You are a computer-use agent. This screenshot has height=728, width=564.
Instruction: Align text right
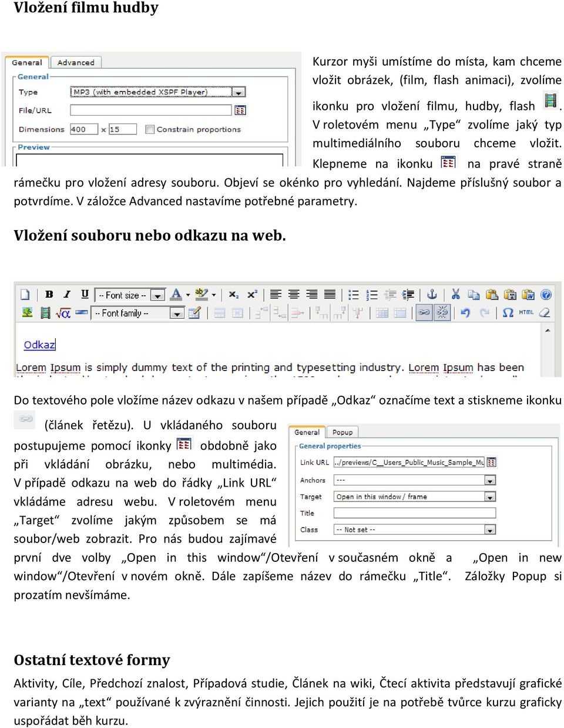pyautogui.click(x=312, y=295)
